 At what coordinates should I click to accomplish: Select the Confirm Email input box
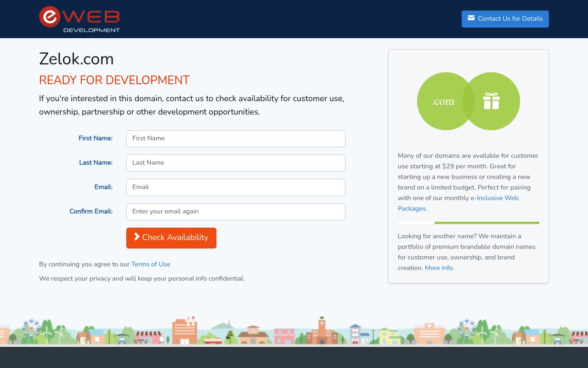point(236,212)
